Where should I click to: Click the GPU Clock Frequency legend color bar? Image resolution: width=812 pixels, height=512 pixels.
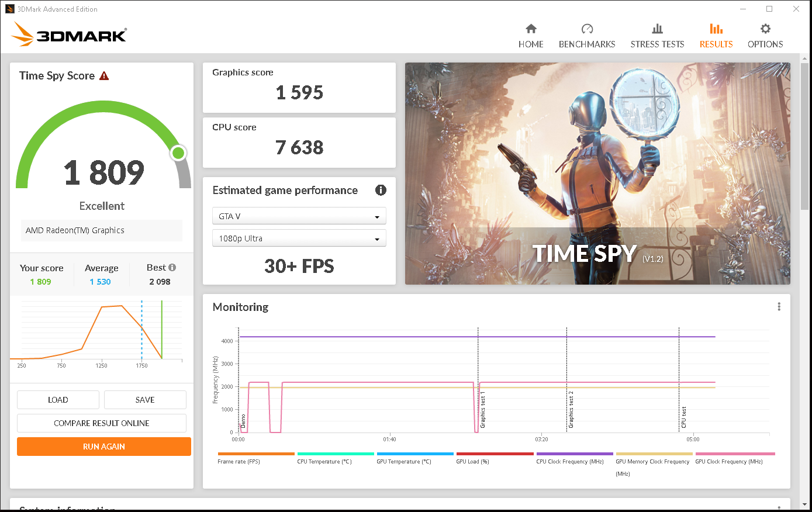pyautogui.click(x=735, y=454)
